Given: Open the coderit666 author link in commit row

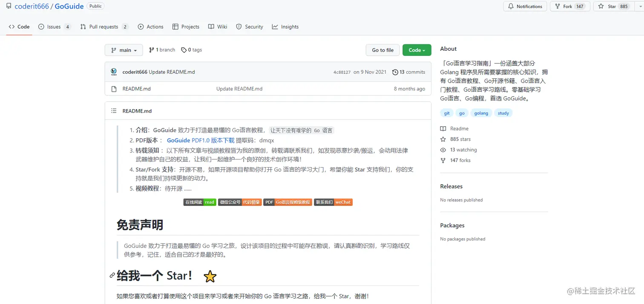Looking at the screenshot, I should click(x=135, y=72).
